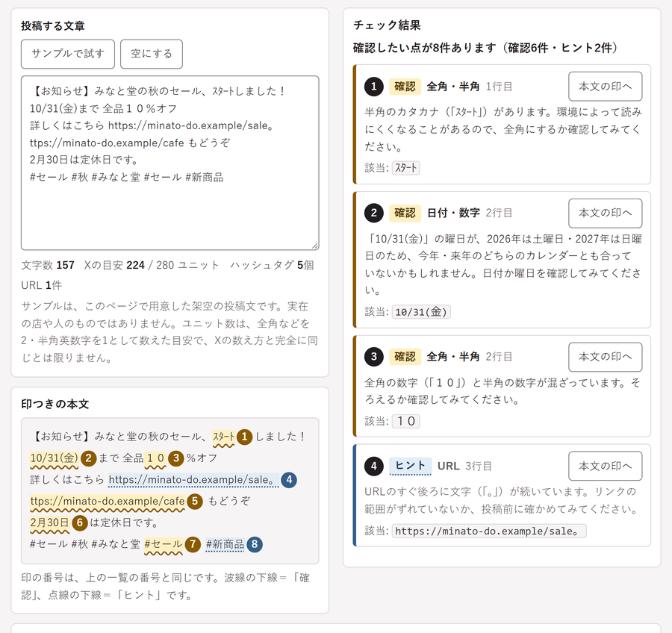Click the 文字数 157 counter
The image size is (672, 633).
point(48,265)
